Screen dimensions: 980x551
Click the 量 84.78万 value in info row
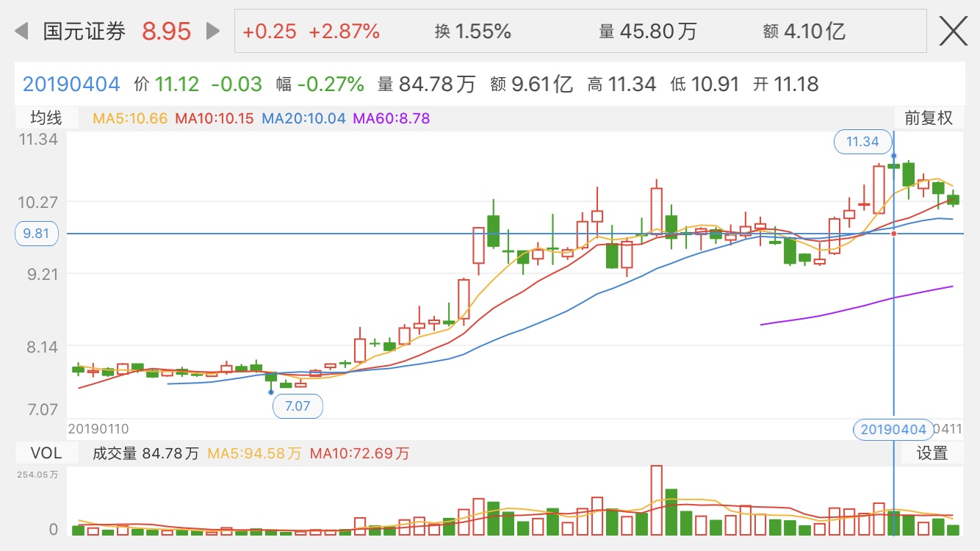click(427, 84)
